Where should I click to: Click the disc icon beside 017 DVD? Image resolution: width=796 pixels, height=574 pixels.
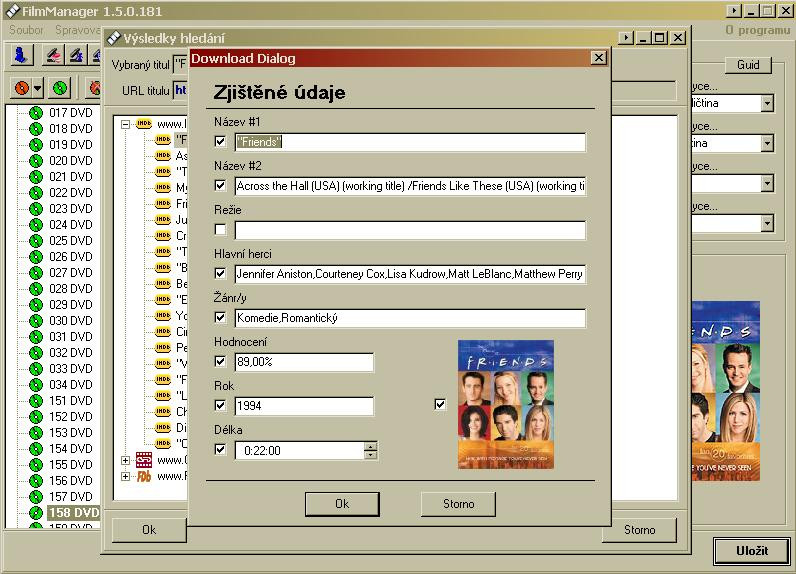(36, 113)
